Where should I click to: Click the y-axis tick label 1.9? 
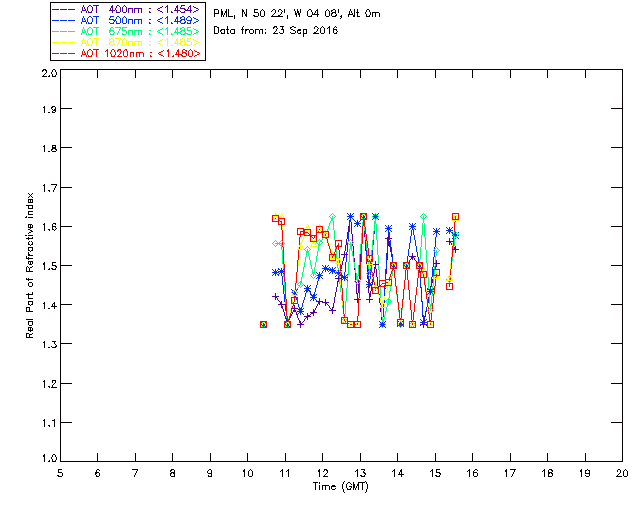pos(49,109)
